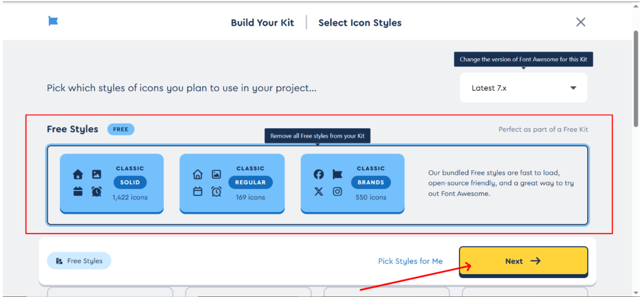
Task: Toggle the Classic Solid style card
Action: tap(112, 183)
